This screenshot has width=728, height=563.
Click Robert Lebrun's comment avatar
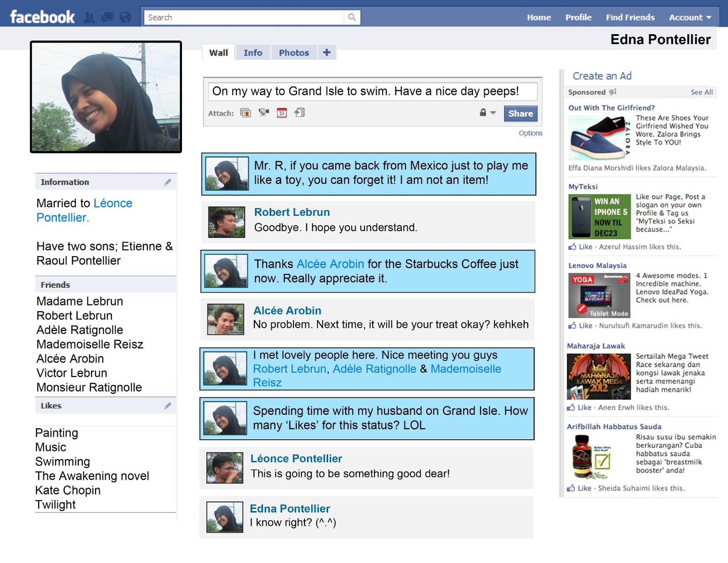coord(227,222)
